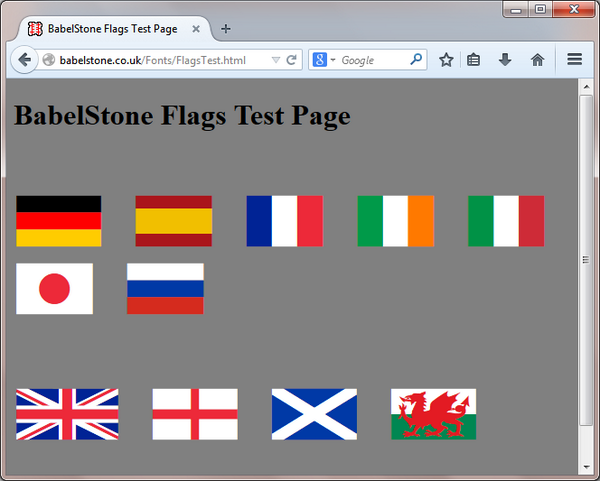Viewport: 600px width, 481px height.
Task: Close the browser window
Action: pos(574,9)
